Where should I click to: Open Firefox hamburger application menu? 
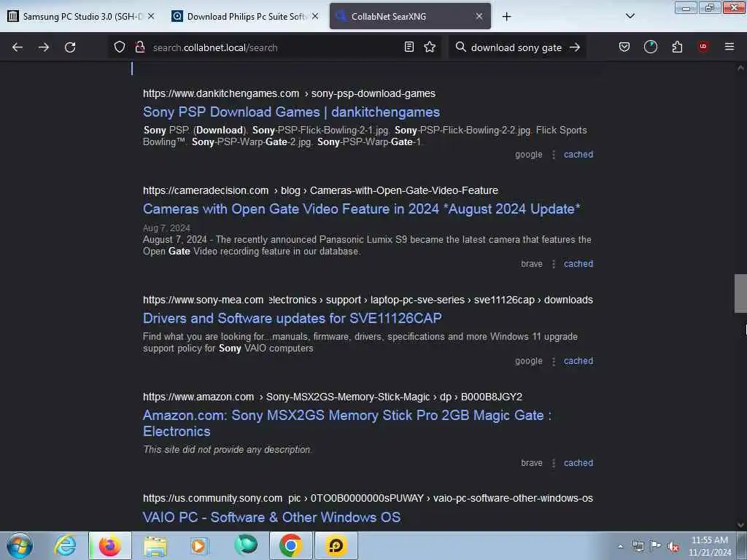point(729,47)
